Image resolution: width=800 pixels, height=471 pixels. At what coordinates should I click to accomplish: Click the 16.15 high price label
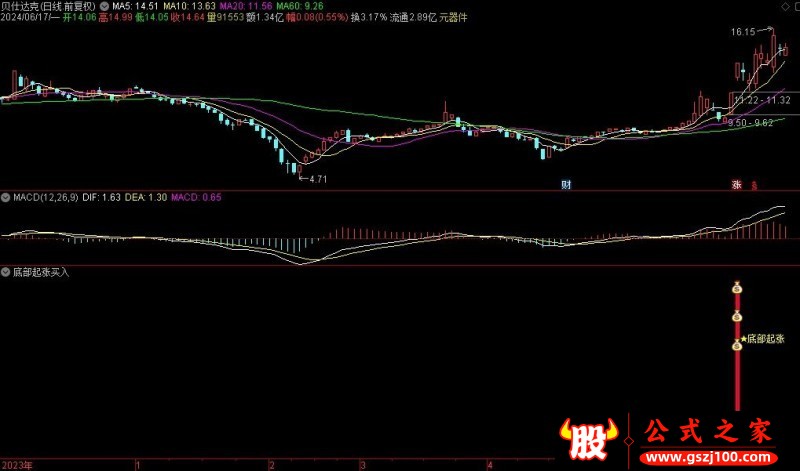(x=743, y=32)
